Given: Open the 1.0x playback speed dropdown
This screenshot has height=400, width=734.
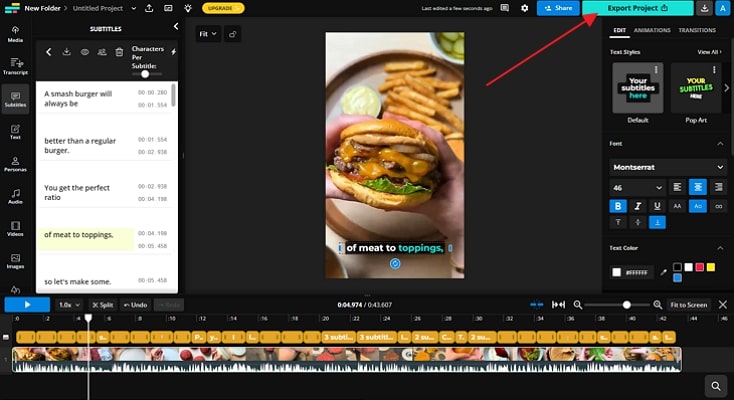Looking at the screenshot, I should pos(69,305).
